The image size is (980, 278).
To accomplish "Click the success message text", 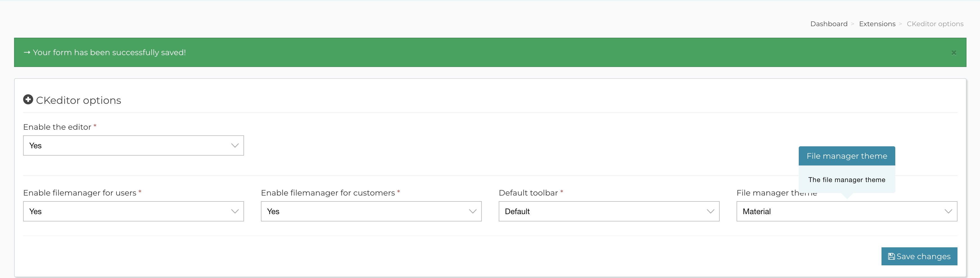I will 109,53.
